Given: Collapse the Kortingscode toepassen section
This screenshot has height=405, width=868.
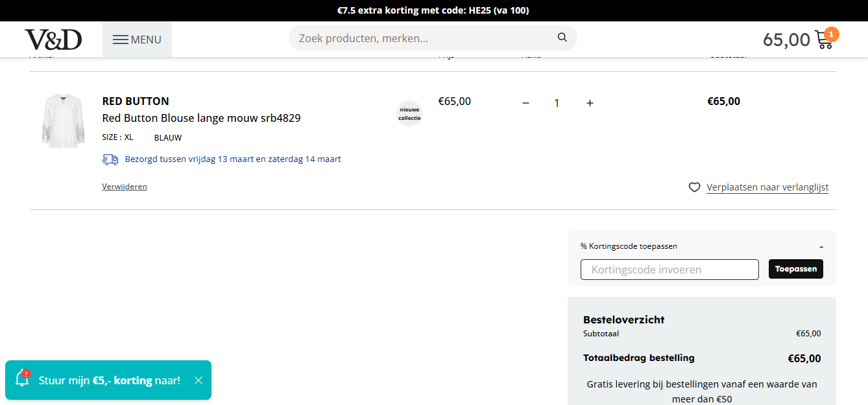Looking at the screenshot, I should click(x=821, y=246).
